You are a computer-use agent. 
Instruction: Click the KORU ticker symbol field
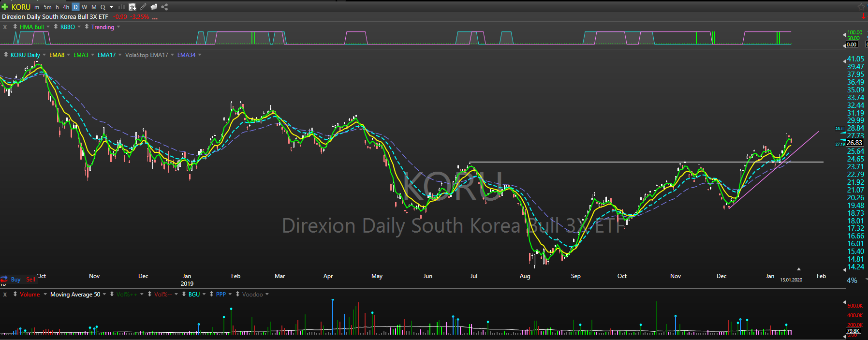[21, 7]
